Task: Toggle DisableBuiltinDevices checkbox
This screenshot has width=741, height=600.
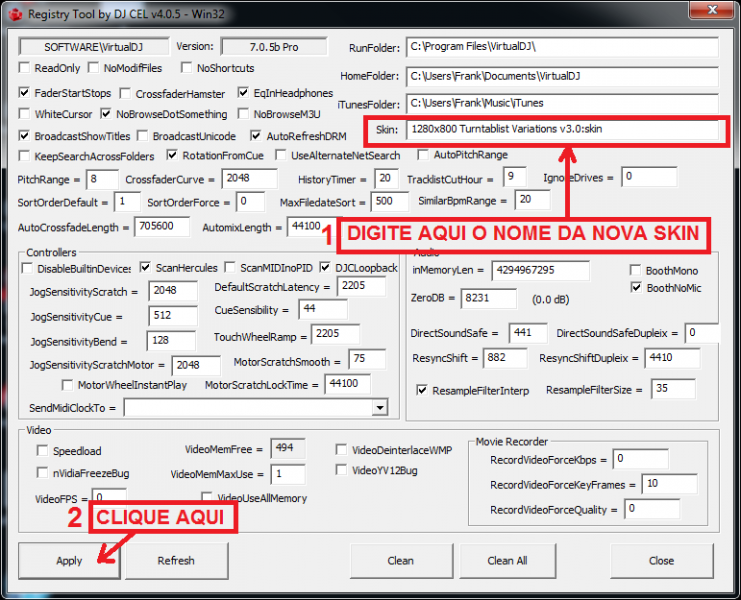Action: pyautogui.click(x=27, y=268)
